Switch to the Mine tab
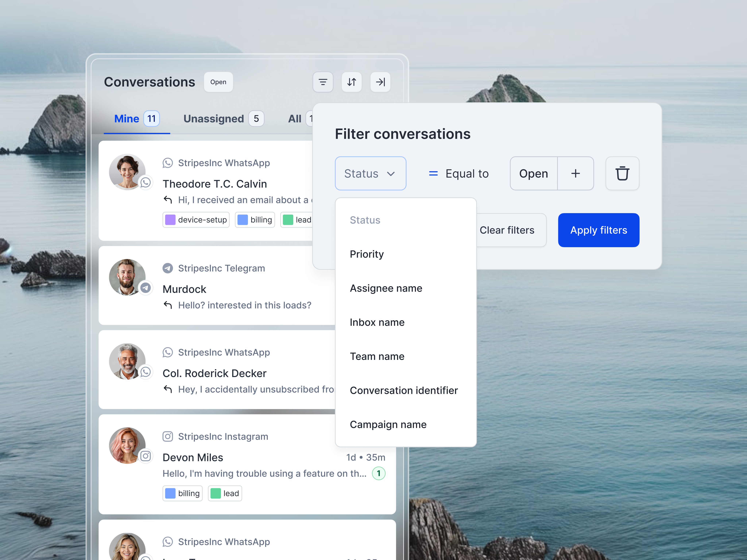 coord(137,119)
